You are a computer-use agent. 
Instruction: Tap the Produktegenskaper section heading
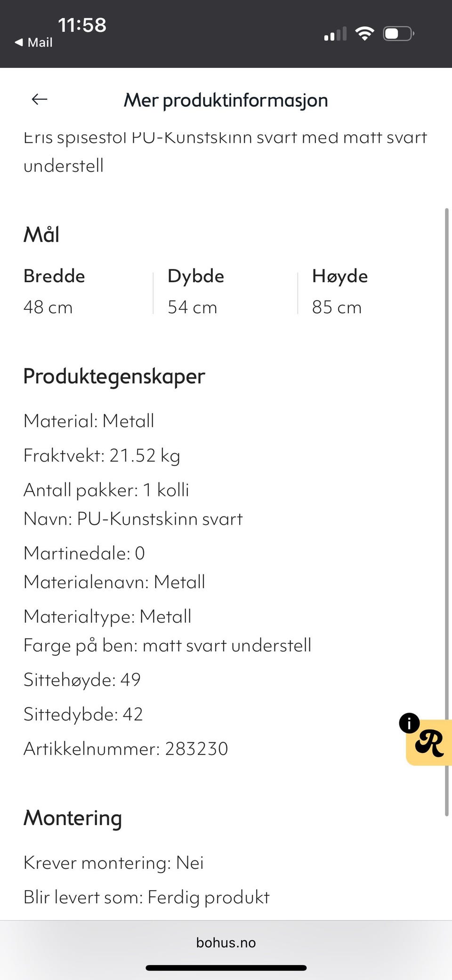click(114, 376)
